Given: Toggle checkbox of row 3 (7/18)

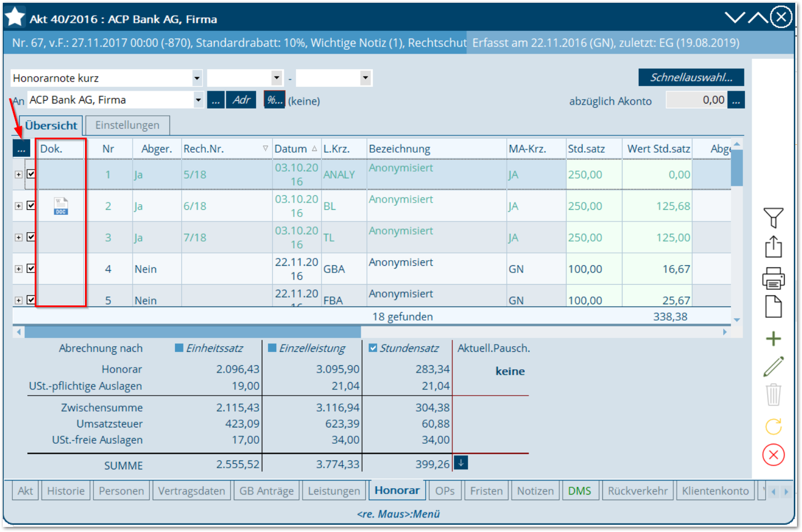Looking at the screenshot, I should [31, 237].
